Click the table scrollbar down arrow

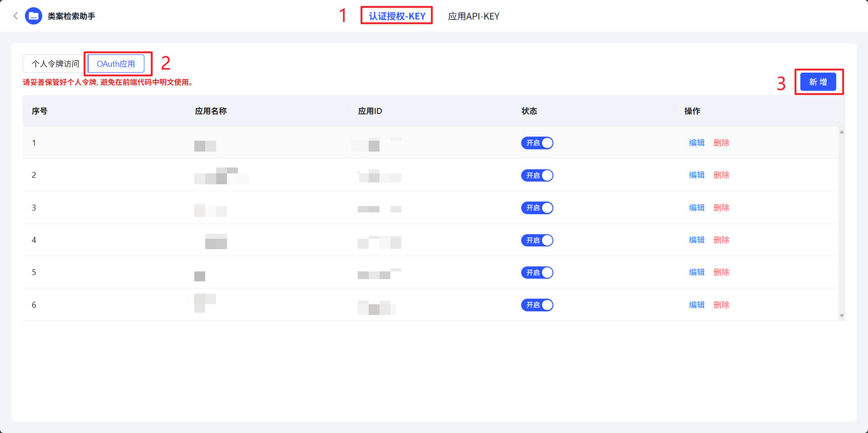842,315
